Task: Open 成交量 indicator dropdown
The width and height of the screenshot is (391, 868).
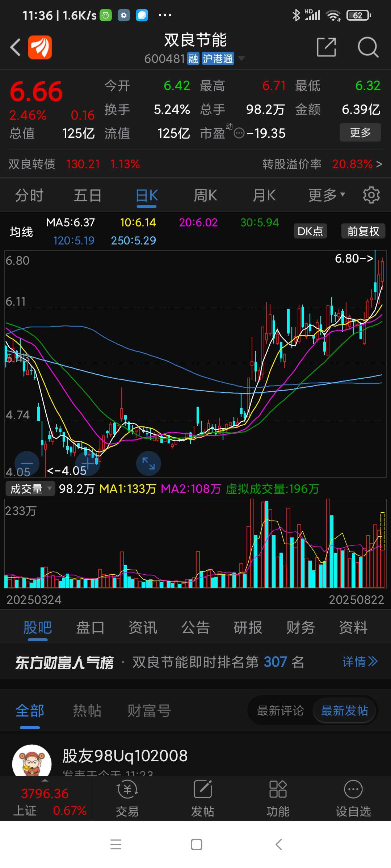Action: click(30, 489)
